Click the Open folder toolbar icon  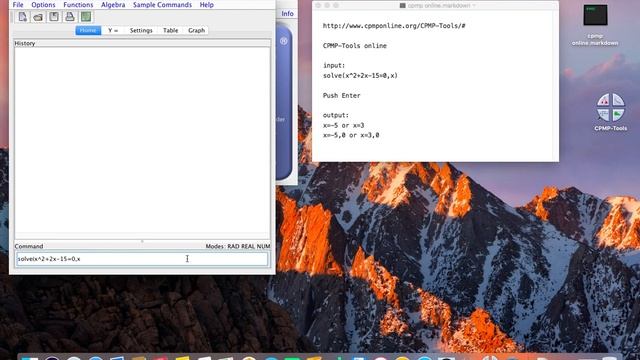pyautogui.click(x=38, y=17)
